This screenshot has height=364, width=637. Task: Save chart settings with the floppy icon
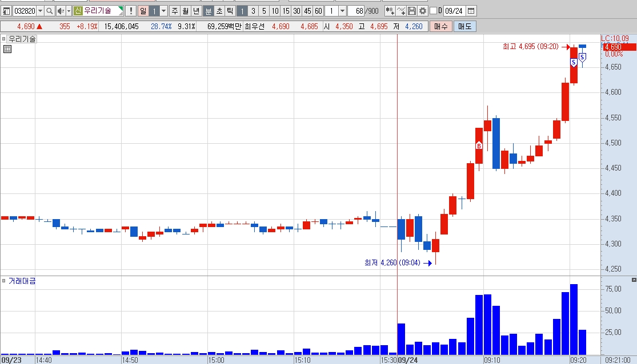(x=411, y=11)
